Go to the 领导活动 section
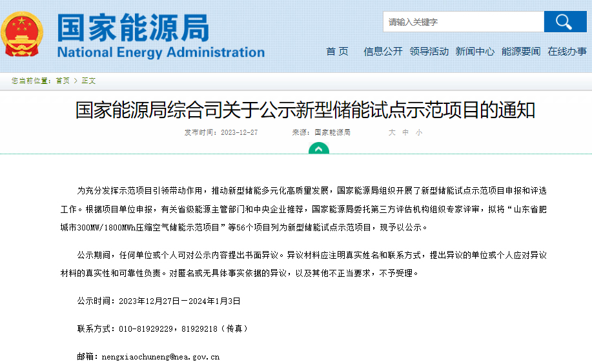Viewport: 592px width, 364px height. [429, 52]
